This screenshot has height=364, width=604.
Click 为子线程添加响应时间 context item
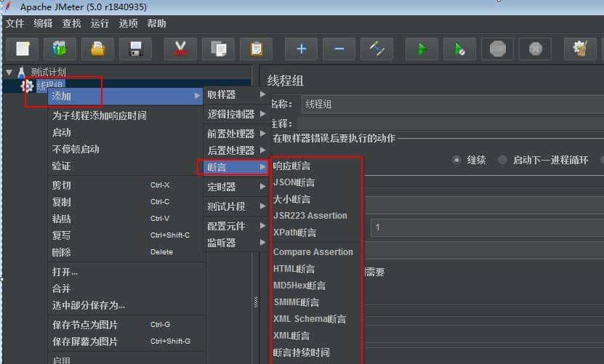coord(100,116)
